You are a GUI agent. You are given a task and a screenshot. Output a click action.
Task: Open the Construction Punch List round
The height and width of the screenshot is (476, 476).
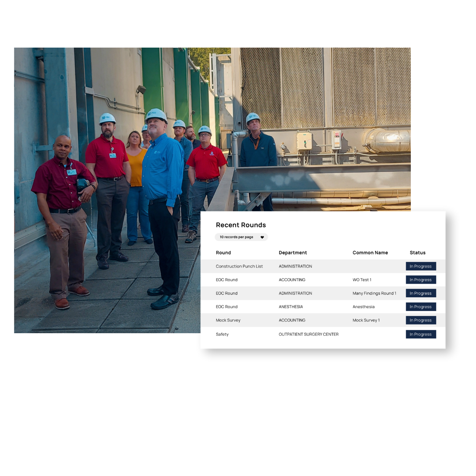(x=239, y=266)
